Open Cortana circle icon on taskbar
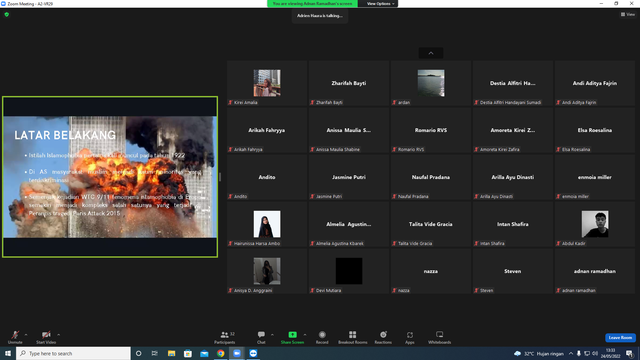 [138, 353]
